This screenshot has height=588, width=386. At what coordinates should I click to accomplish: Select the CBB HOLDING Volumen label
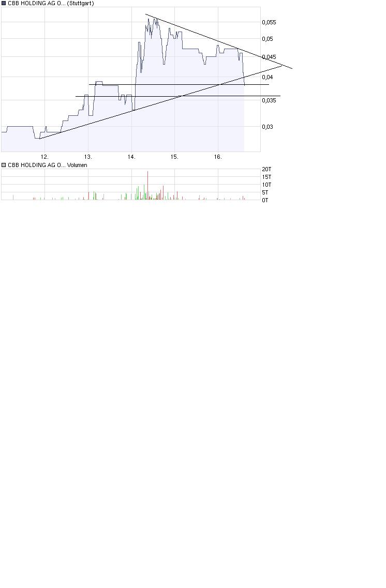47,165
